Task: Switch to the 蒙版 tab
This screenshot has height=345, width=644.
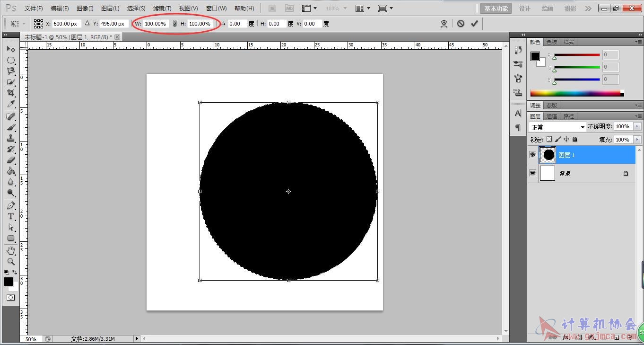Action: (551, 106)
